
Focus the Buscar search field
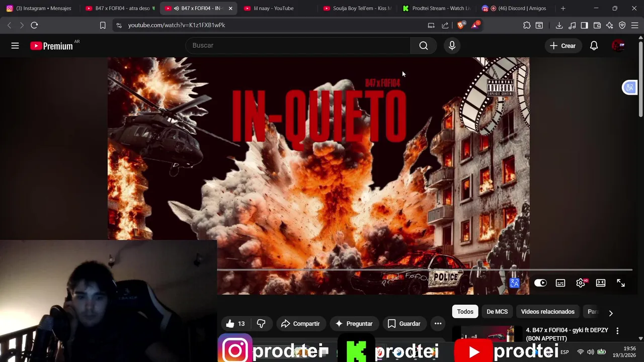click(x=298, y=45)
